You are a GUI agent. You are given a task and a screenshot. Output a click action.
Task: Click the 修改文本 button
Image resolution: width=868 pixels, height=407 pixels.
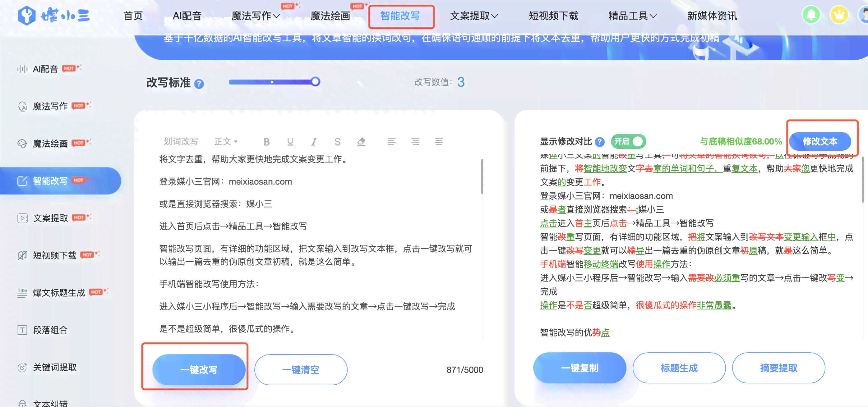[x=820, y=141]
